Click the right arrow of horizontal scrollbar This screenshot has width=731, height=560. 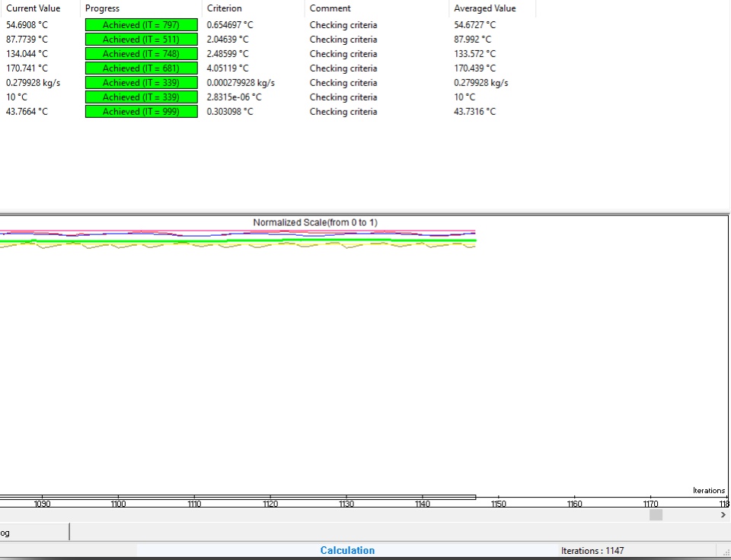pyautogui.click(x=723, y=515)
